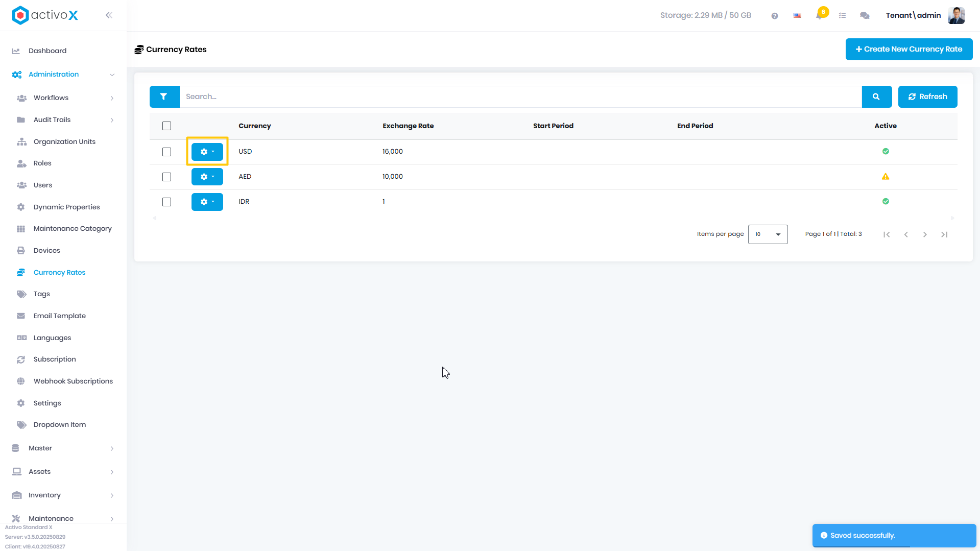
Task: Click the admin profile avatar
Action: tap(956, 15)
